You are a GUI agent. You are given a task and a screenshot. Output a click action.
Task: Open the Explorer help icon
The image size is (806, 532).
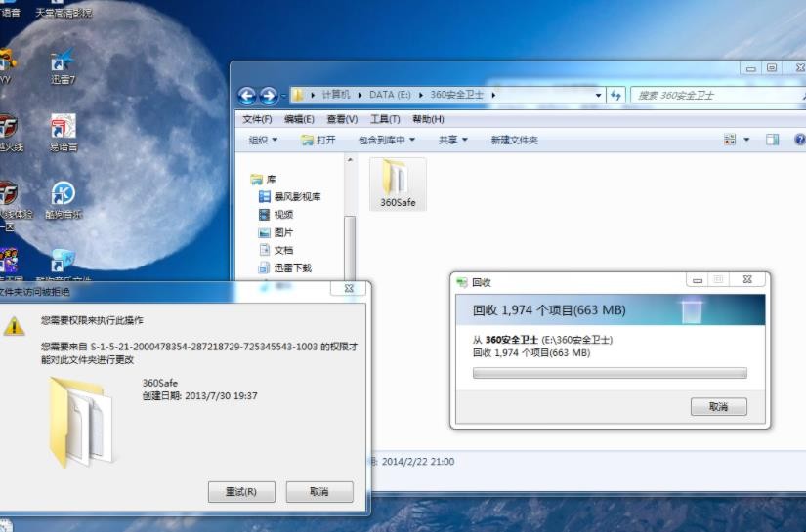tap(799, 140)
